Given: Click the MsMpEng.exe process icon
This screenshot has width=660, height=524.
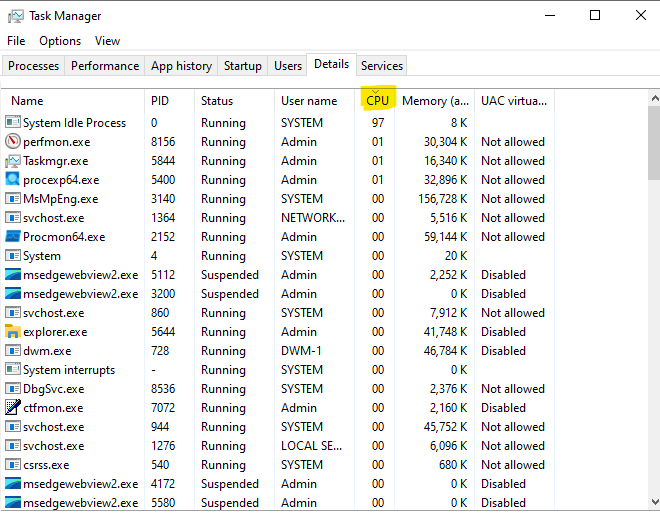Looking at the screenshot, I should click(x=13, y=198).
